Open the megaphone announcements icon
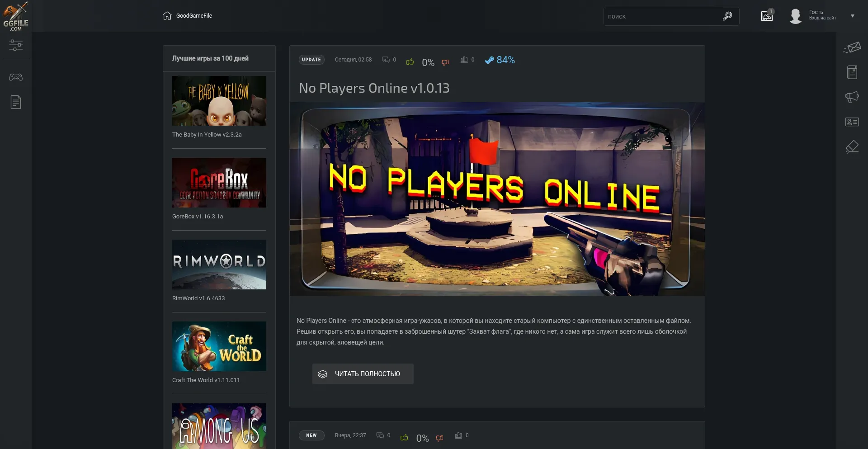The image size is (868, 449). (852, 97)
